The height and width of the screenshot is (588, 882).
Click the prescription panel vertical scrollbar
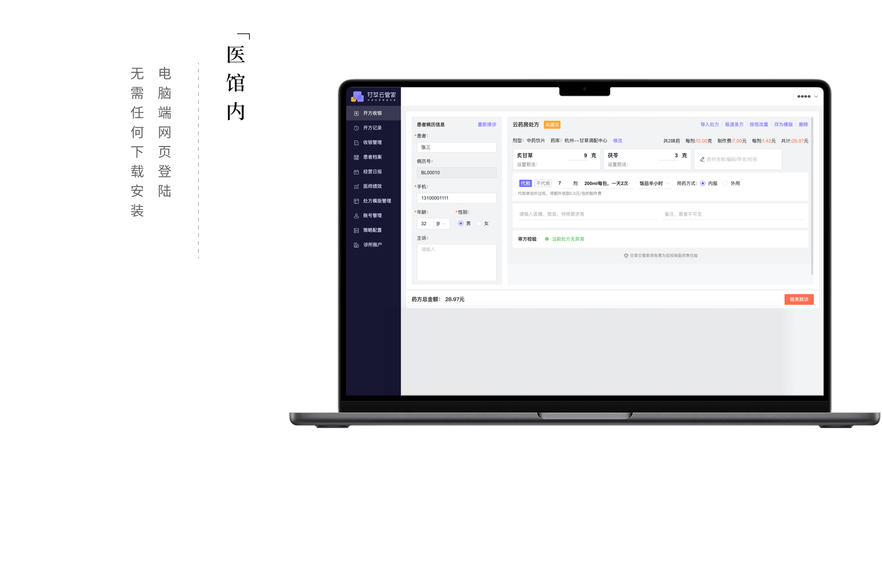812,196
